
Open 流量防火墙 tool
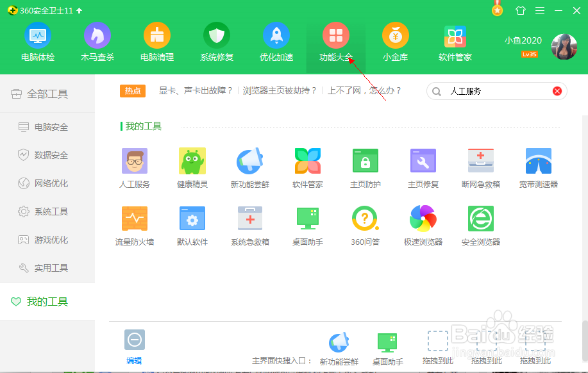point(135,226)
